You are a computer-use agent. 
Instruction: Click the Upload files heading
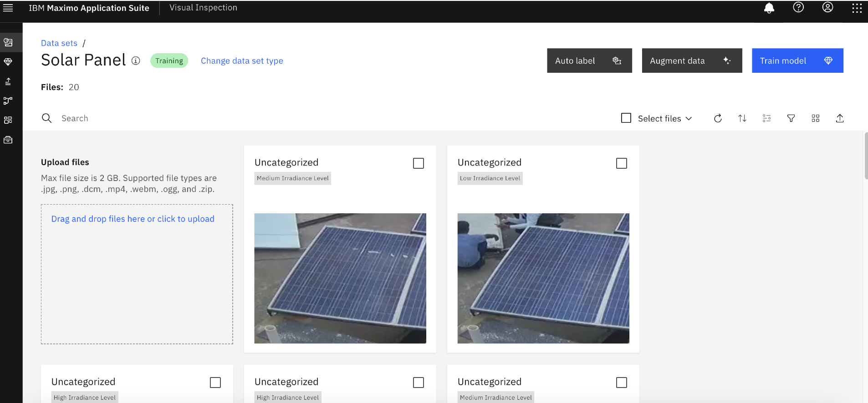(x=65, y=162)
